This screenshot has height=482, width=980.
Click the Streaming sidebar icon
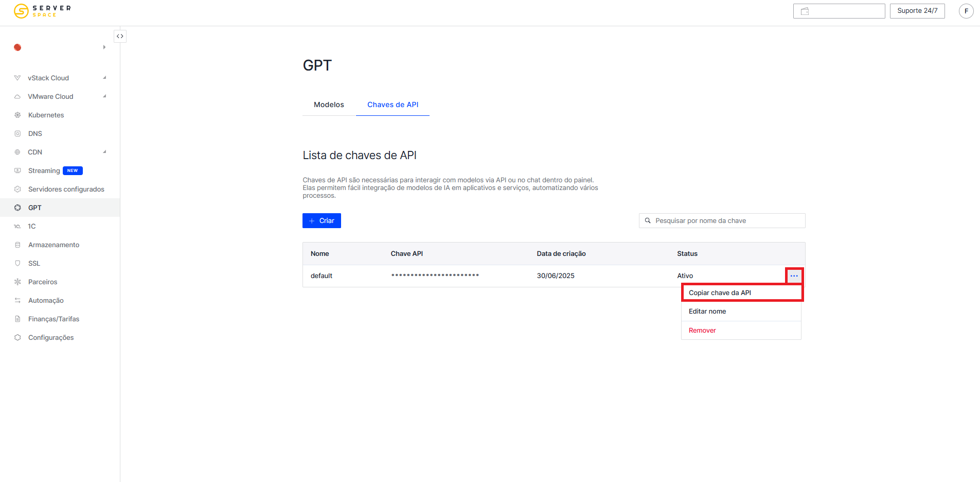pyautogui.click(x=17, y=170)
